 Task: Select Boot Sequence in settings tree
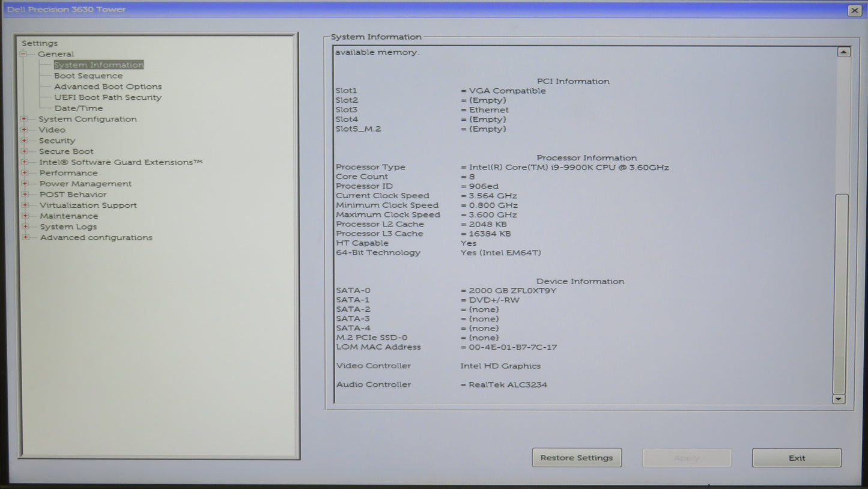coord(88,76)
